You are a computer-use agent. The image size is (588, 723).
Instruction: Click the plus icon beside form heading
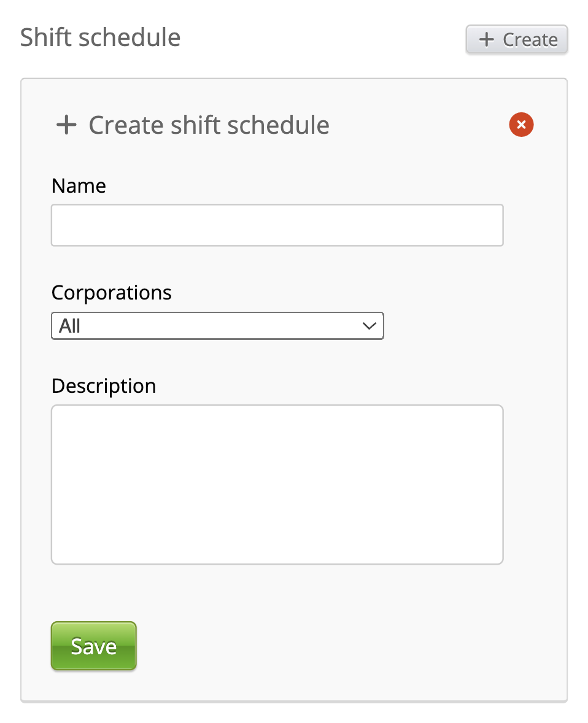pyautogui.click(x=66, y=125)
